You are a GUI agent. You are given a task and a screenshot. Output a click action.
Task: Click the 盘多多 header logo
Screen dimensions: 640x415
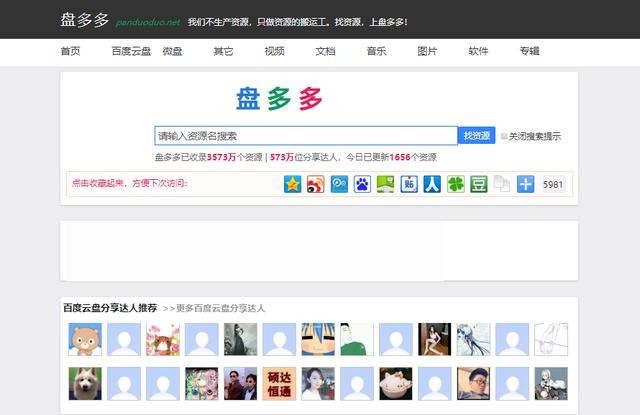[85, 20]
